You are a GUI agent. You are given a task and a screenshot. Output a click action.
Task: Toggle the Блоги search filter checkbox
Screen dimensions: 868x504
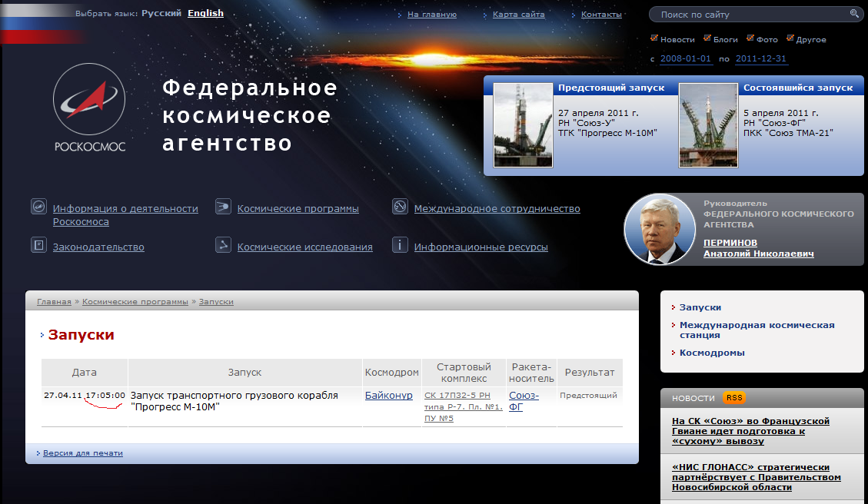707,38
